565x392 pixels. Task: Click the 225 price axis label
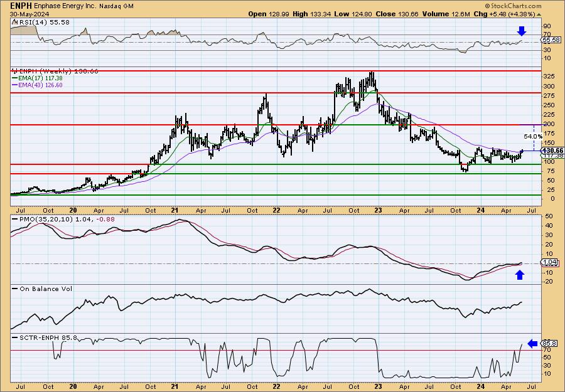point(549,115)
